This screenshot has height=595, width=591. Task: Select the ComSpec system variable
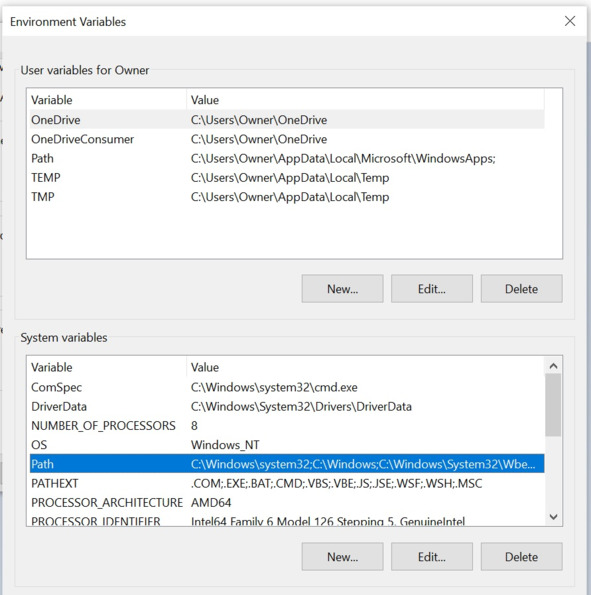(287, 387)
